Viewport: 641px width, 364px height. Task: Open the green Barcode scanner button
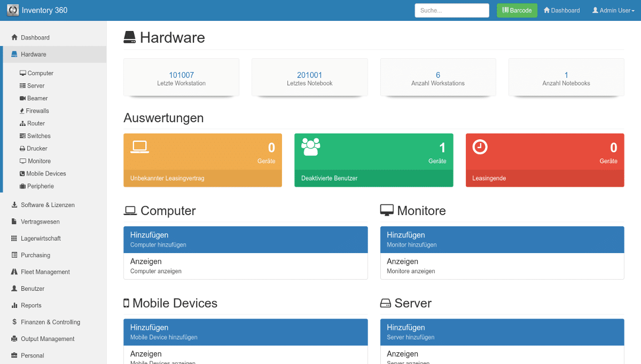[x=517, y=10]
